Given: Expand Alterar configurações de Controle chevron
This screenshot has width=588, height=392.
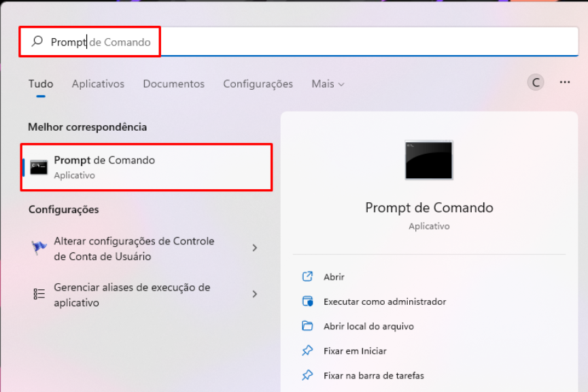Looking at the screenshot, I should click(x=255, y=248).
